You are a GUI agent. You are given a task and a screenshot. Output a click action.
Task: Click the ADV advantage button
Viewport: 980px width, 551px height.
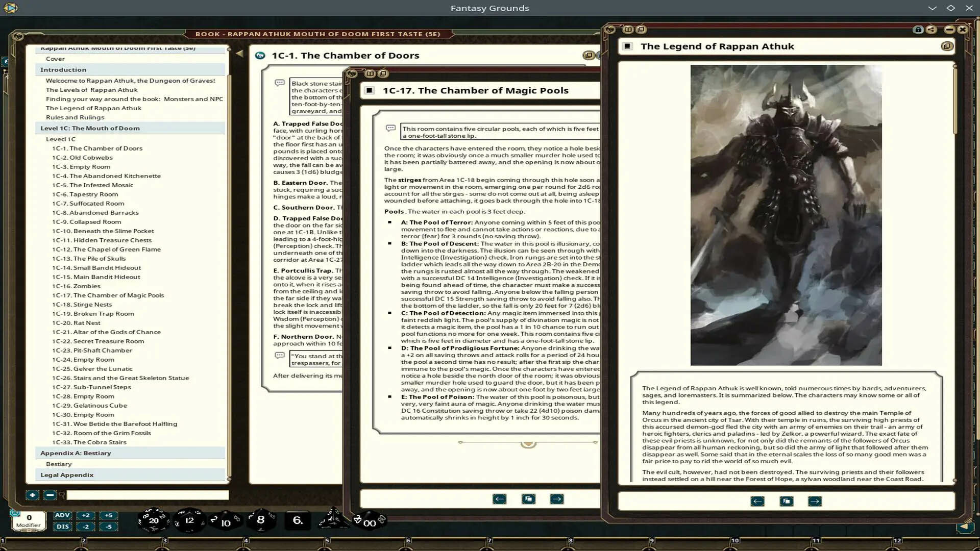click(62, 515)
